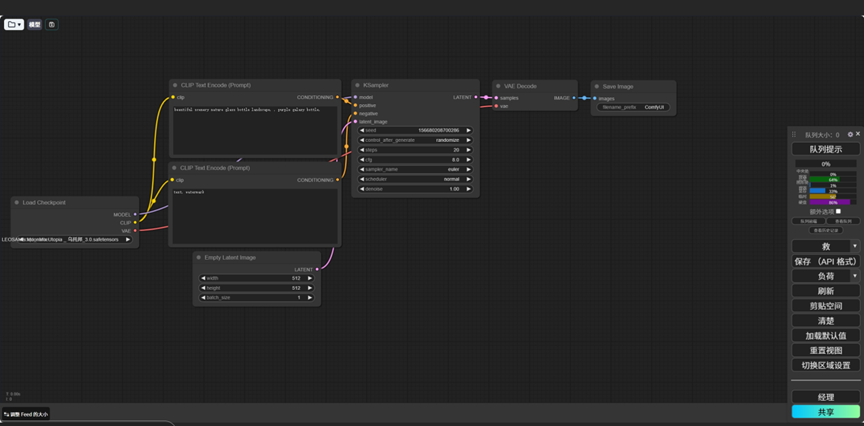864x426 pixels.
Task: Collapse the Empty Latent Image node dot
Action: click(199, 258)
